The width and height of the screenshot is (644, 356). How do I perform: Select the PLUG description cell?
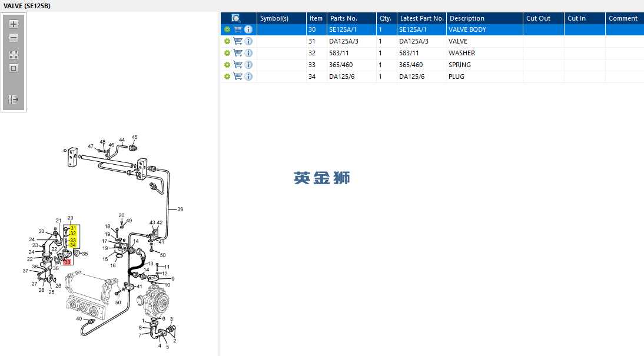pos(484,76)
